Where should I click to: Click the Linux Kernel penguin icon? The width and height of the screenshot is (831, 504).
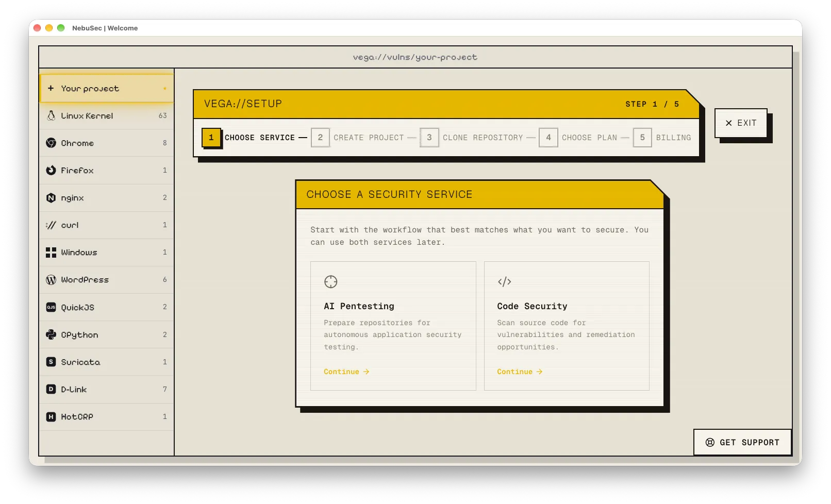[51, 115]
